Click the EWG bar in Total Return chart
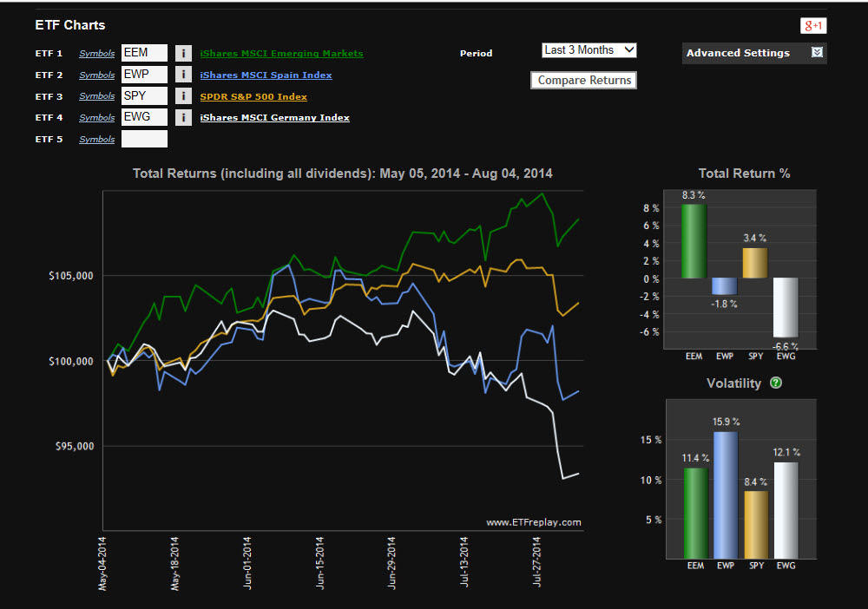 coord(784,307)
